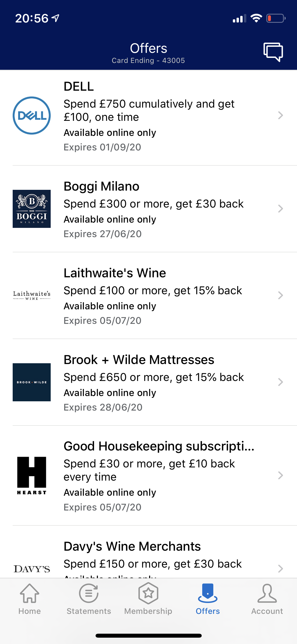Tap the Hearst logo
The image size is (297, 644).
(x=32, y=476)
